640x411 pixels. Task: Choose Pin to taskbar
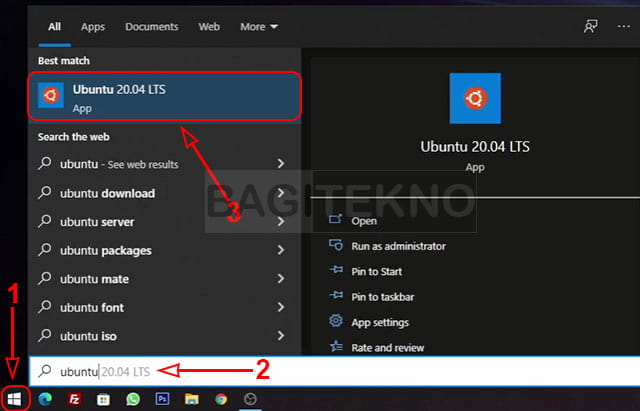point(382,297)
